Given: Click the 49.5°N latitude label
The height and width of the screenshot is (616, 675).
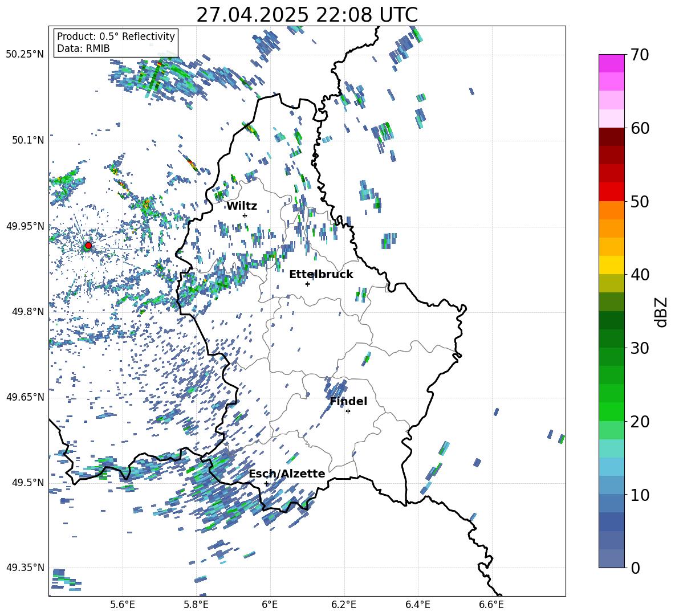Looking at the screenshot, I should [x=27, y=482].
